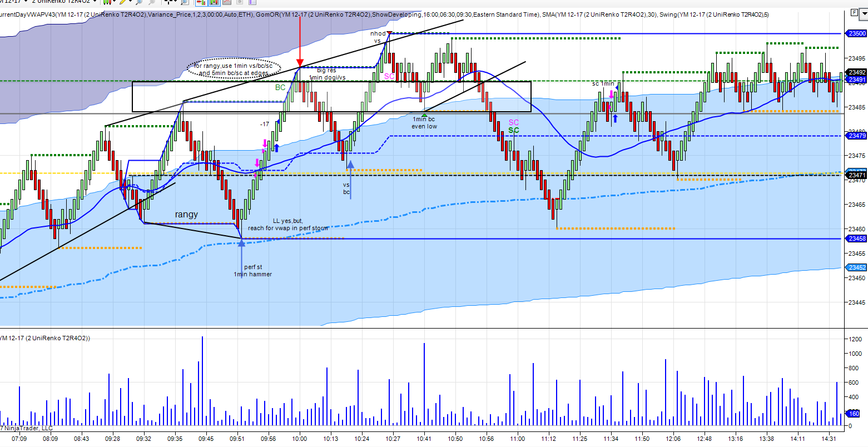Select magenta 'SC' label near nhod
The image size is (868, 447).
389,76
